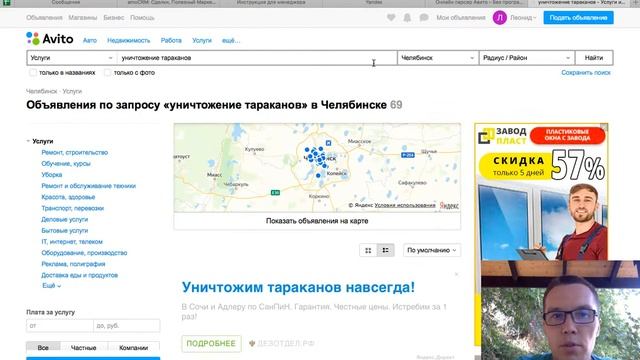
Task: Open the Недвижимость section
Action: click(129, 40)
